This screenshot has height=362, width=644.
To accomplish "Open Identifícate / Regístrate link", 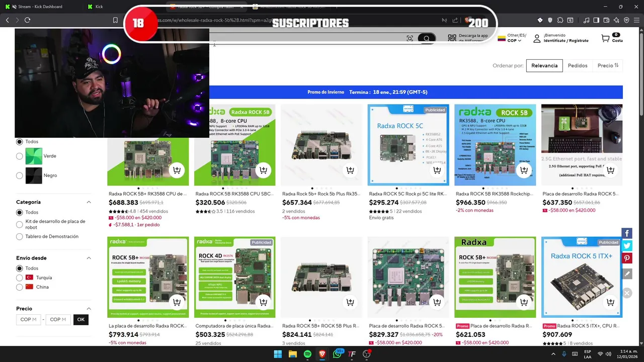I will pyautogui.click(x=566, y=41).
